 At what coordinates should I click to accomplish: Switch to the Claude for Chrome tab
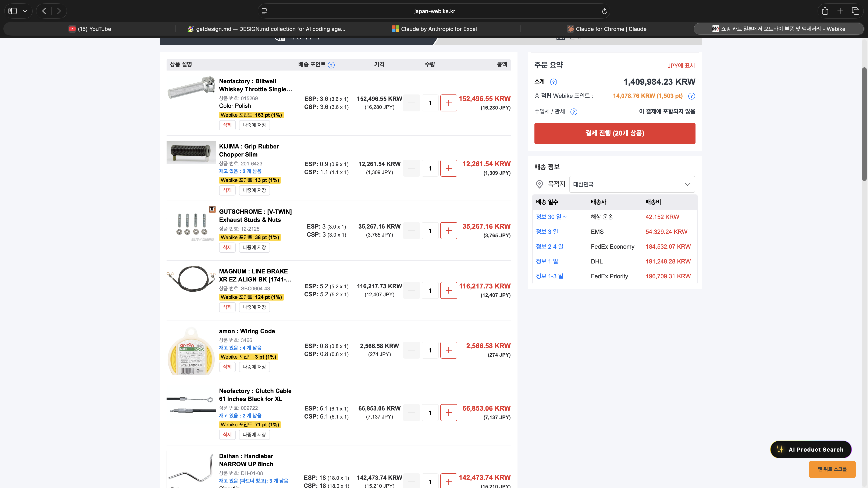click(x=606, y=29)
